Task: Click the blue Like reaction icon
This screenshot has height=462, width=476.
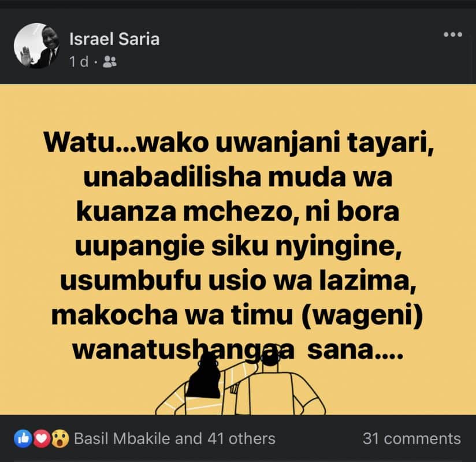Action: point(23,439)
